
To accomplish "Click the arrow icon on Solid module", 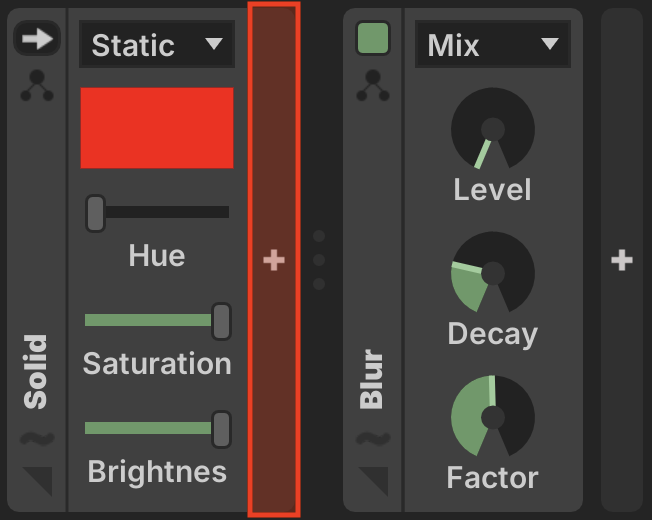I will click(37, 39).
